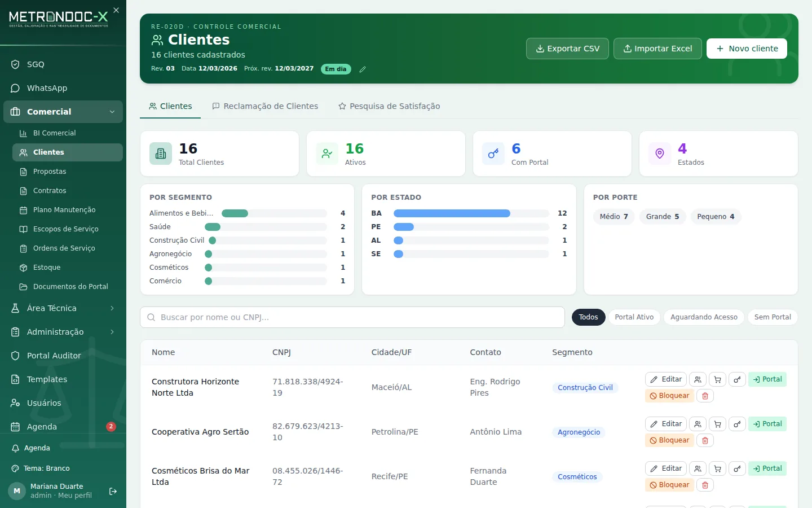Click the key icon in Construtora Horizonte row
Screen dimensions: 812x508
point(737,379)
